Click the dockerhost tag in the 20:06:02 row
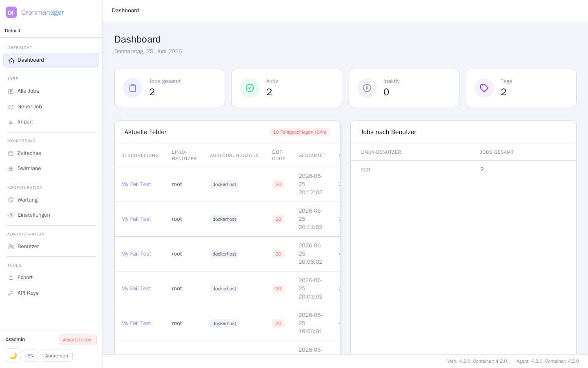This screenshot has height=368, width=588. pos(224,254)
